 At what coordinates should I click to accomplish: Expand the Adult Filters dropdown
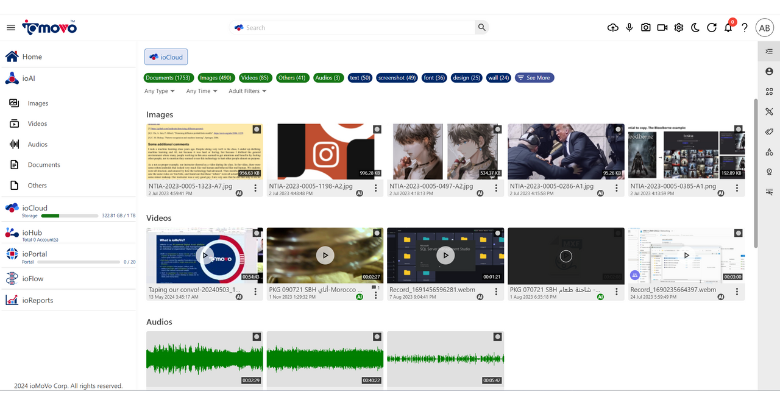(x=248, y=91)
